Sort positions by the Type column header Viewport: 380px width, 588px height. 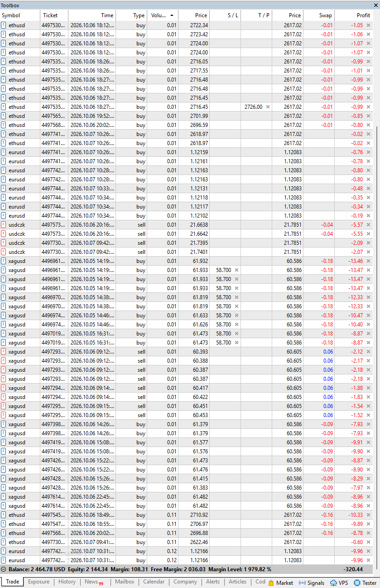click(131, 15)
